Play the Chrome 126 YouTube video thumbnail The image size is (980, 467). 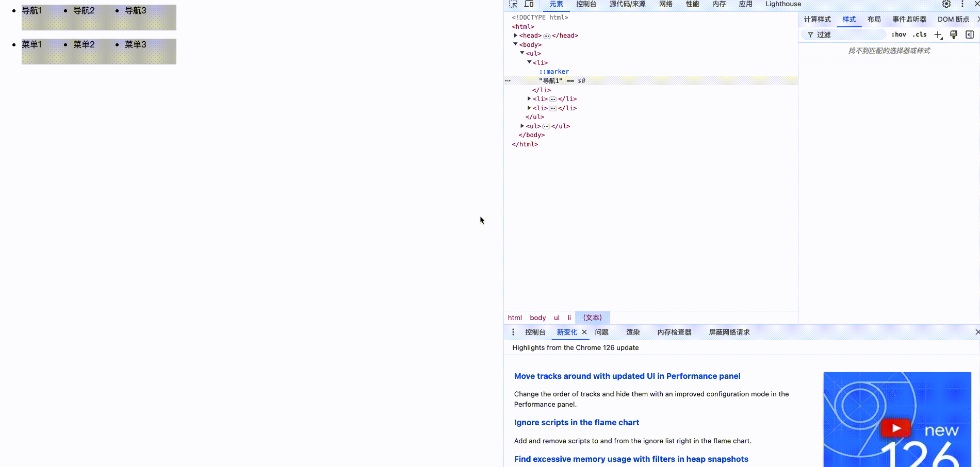(896, 428)
